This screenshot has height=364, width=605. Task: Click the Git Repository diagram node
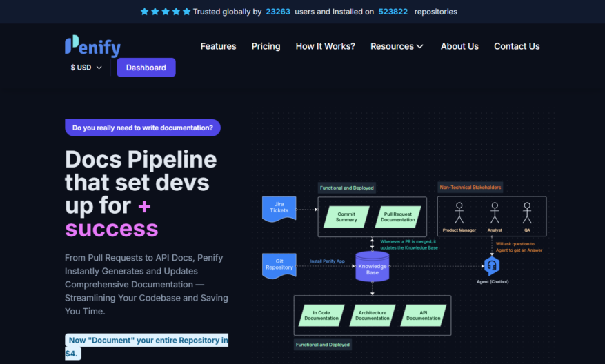[279, 266]
